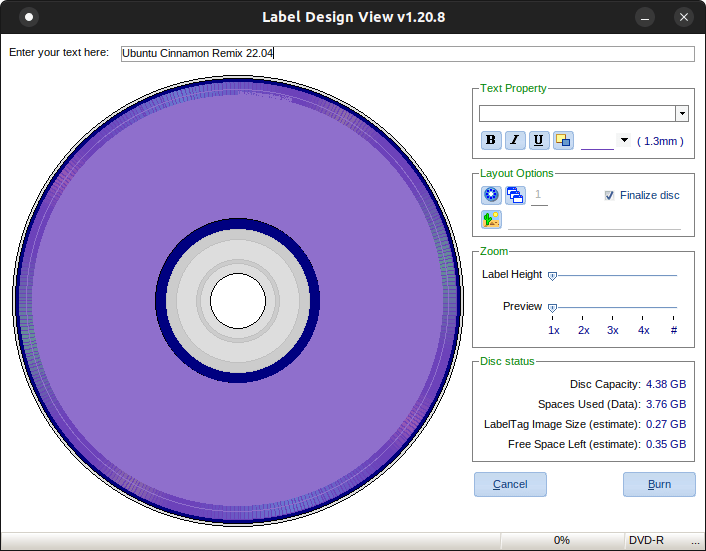Toggle italic text formatting
Image resolution: width=706 pixels, height=551 pixels.
[515, 140]
